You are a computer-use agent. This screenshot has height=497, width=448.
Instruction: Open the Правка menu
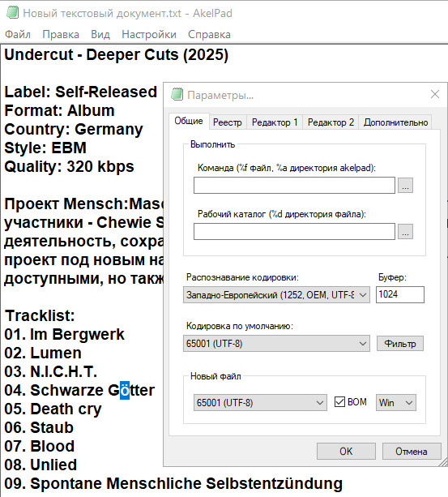click(x=61, y=34)
